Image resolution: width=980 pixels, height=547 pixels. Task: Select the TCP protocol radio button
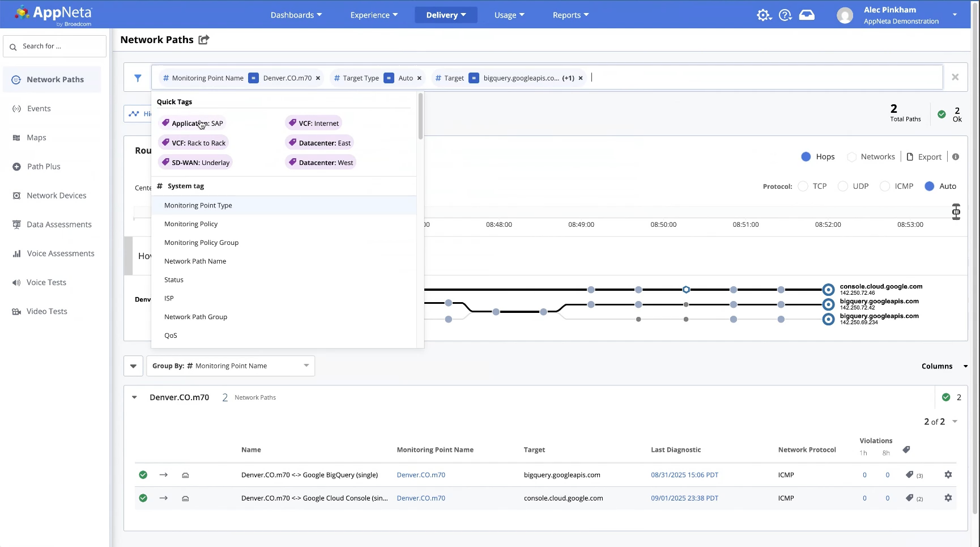[x=803, y=186]
